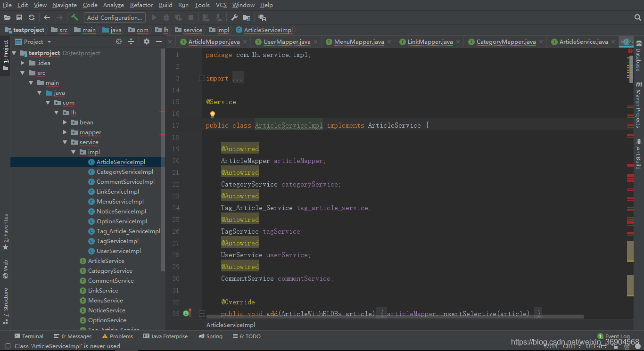
Task: Open the Java Enterprise tool window
Action: tap(165, 336)
